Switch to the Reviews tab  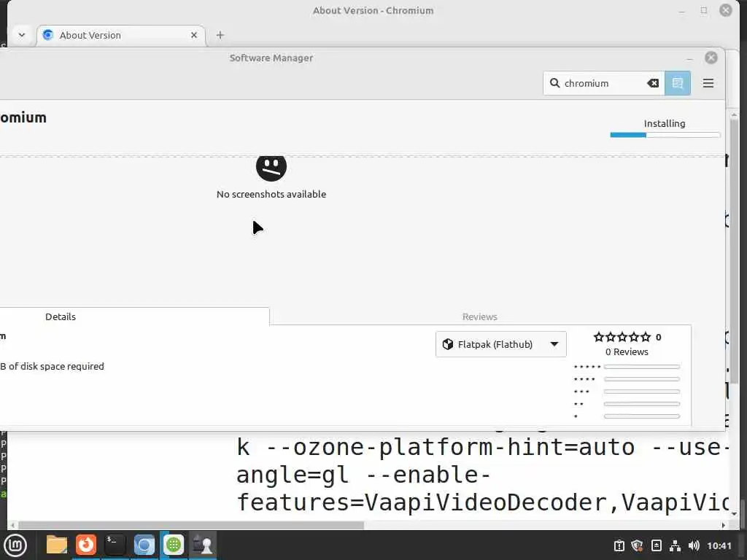[x=479, y=316]
